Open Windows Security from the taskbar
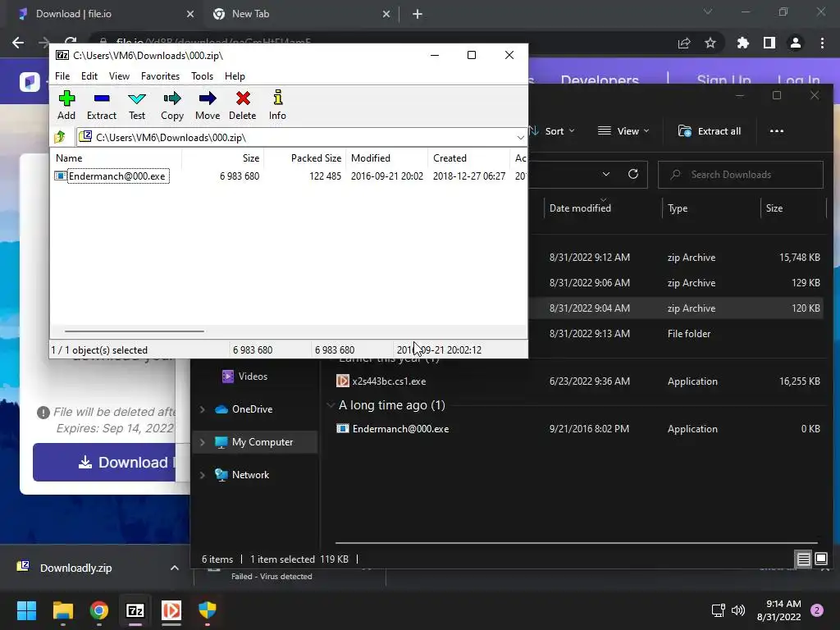 [x=208, y=610]
